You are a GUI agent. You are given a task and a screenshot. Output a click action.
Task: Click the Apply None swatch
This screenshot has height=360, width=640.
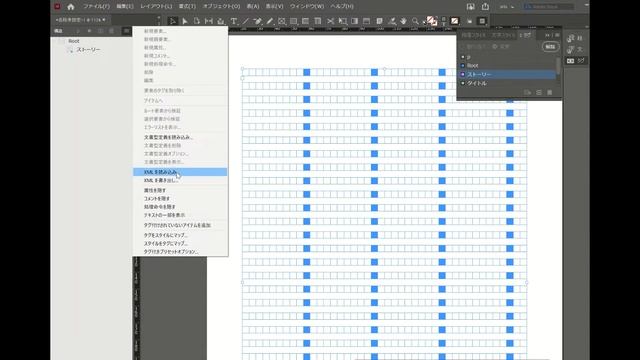454,21
